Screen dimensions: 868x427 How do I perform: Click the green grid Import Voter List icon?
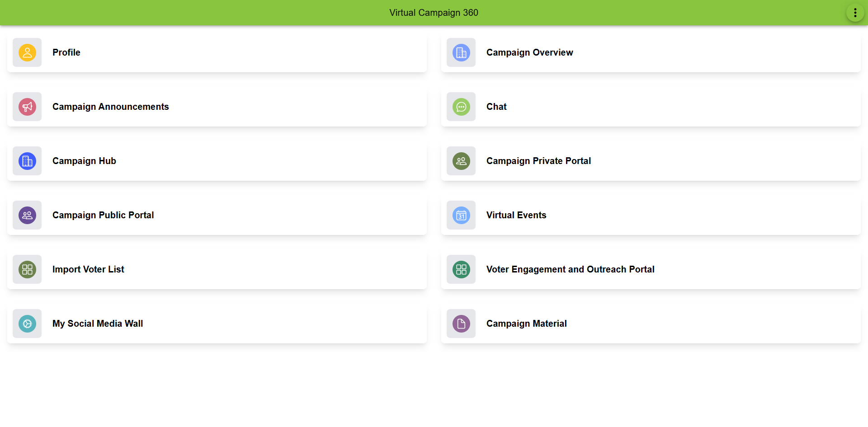click(27, 269)
